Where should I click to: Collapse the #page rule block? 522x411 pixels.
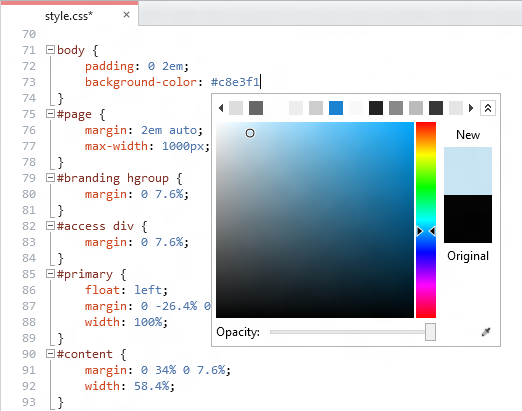coord(50,114)
